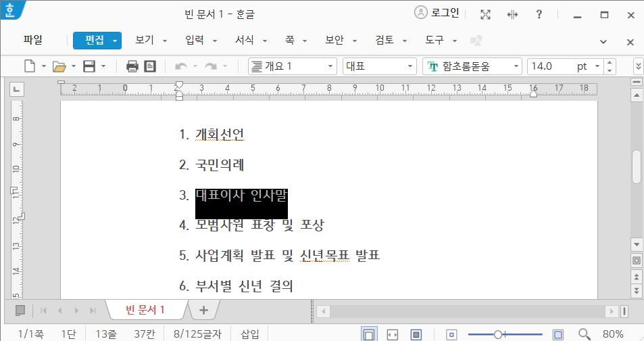Expand New Document dropdown arrow
Image resolution: width=644 pixels, height=341 pixels.
[x=43, y=66]
